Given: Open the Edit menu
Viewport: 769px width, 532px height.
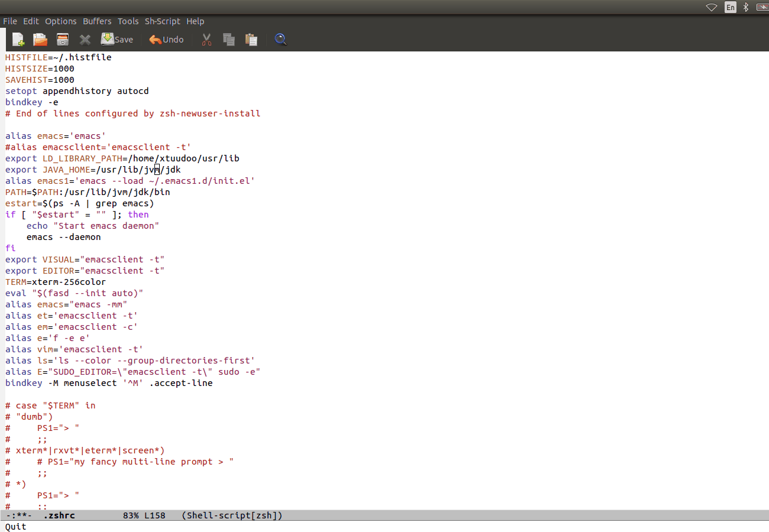Looking at the screenshot, I should 31,21.
